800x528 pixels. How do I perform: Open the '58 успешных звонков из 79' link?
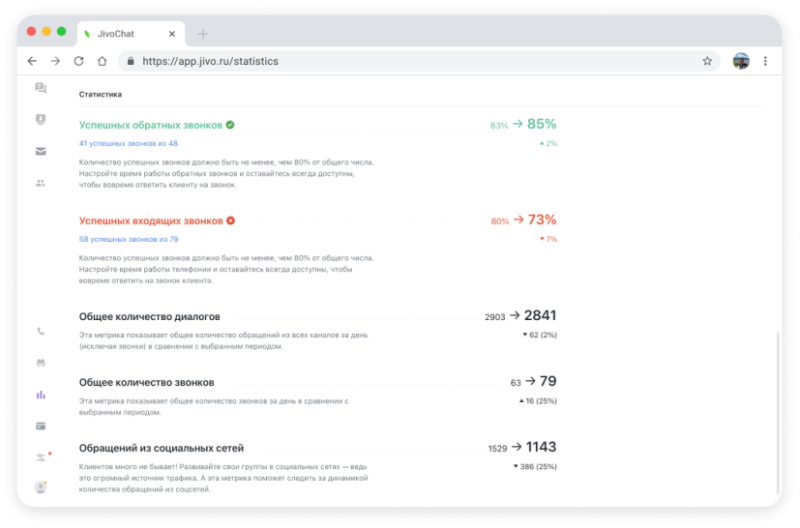[129, 239]
